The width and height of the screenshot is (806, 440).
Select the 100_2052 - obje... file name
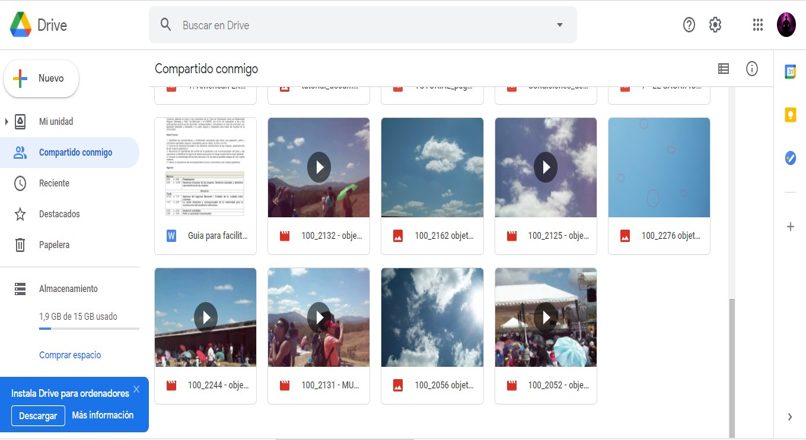pos(558,386)
